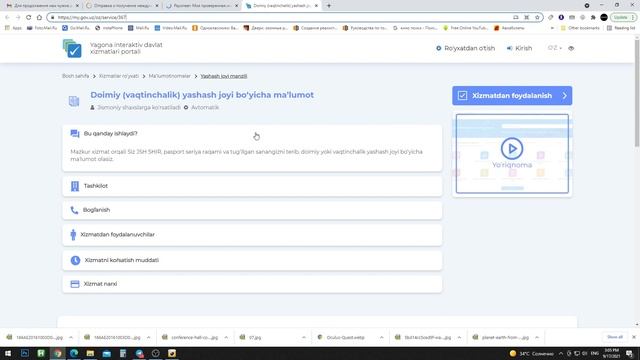
Task: Click the chat bubbles icon beside Bu qanday ishlaydi
Action: click(75, 133)
